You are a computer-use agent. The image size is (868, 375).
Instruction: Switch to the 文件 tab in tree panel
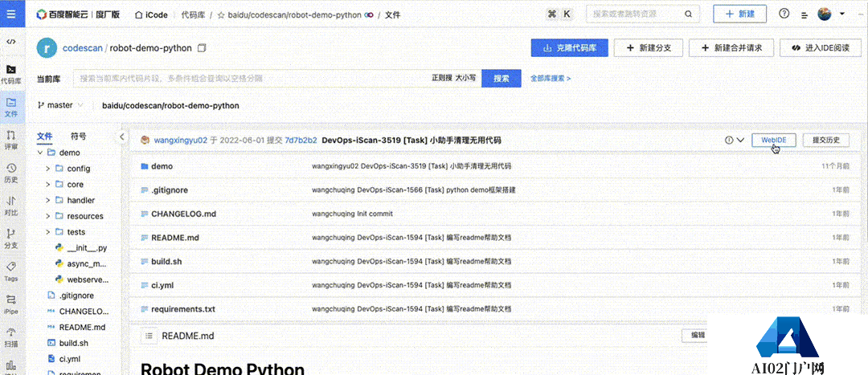click(x=44, y=136)
